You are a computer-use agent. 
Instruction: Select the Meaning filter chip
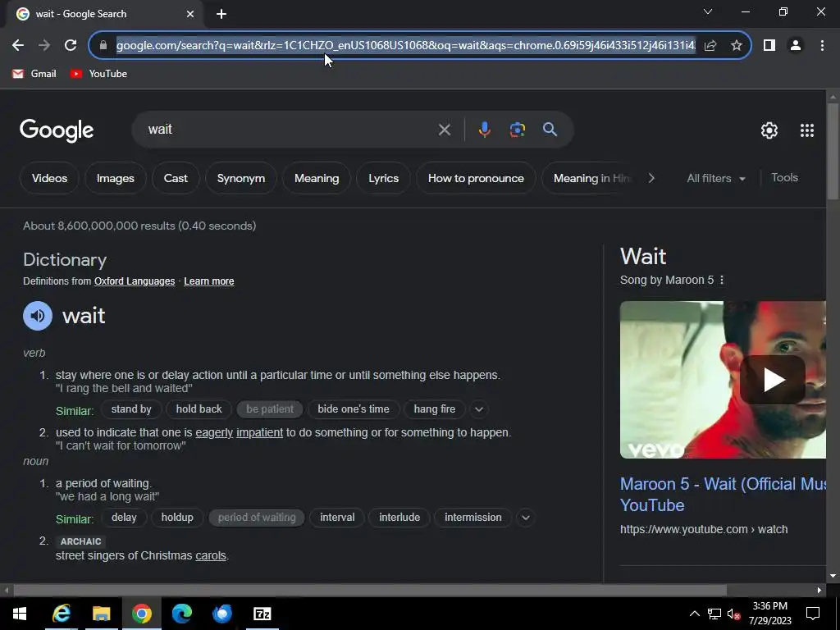tap(317, 178)
